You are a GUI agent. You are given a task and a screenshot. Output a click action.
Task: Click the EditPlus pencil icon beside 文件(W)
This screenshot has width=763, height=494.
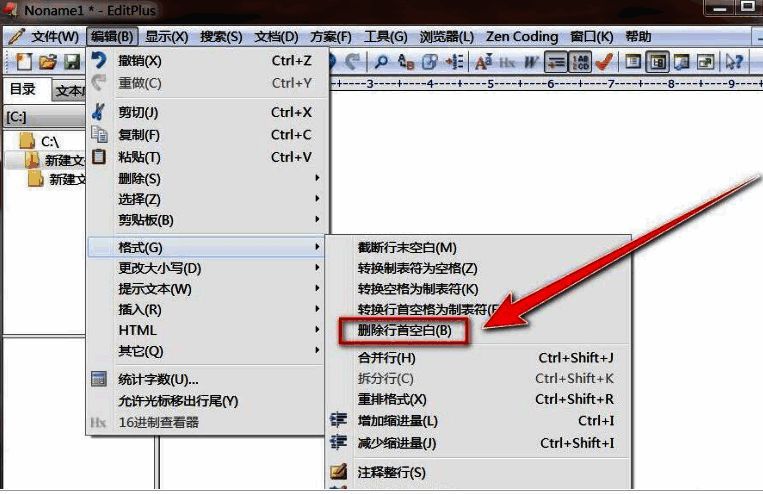tap(16, 36)
